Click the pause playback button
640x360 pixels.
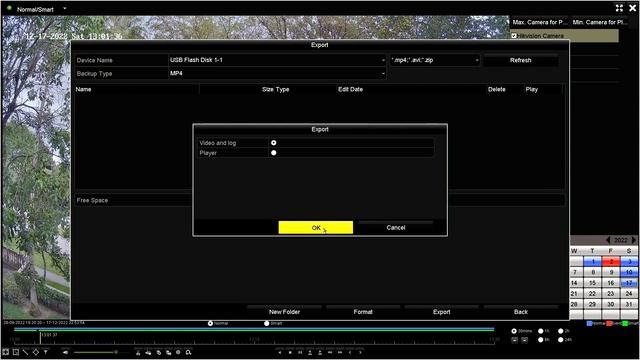click(300, 352)
